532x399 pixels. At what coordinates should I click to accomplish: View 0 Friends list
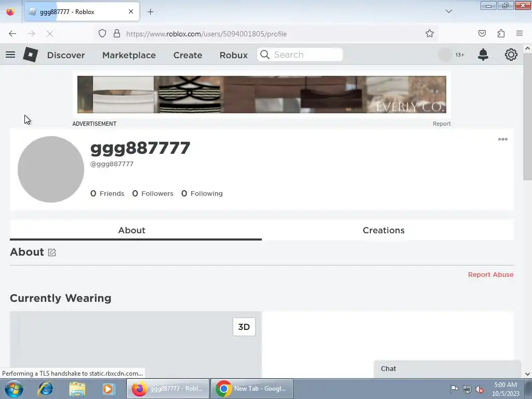[x=107, y=193]
